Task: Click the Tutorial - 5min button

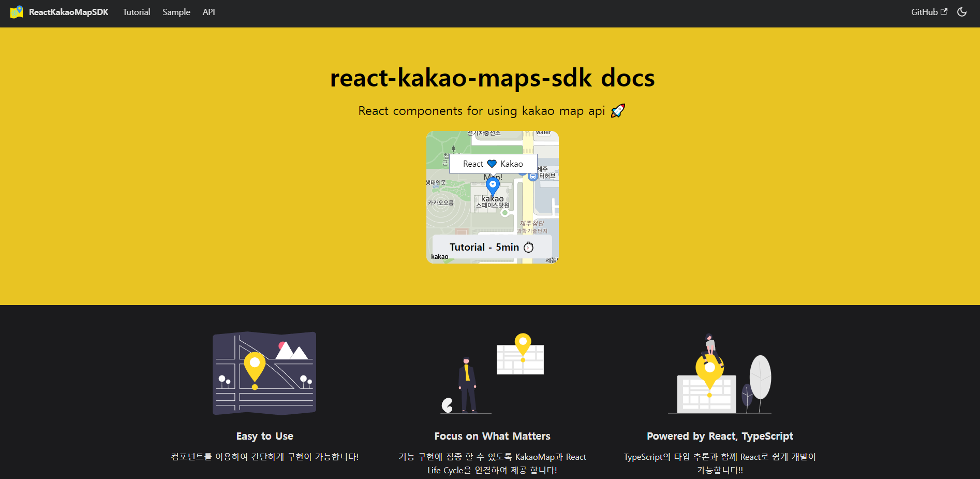Action: click(x=492, y=247)
